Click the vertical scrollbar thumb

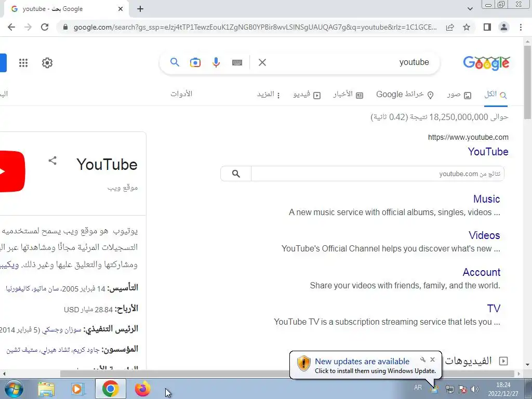pyautogui.click(x=528, y=82)
